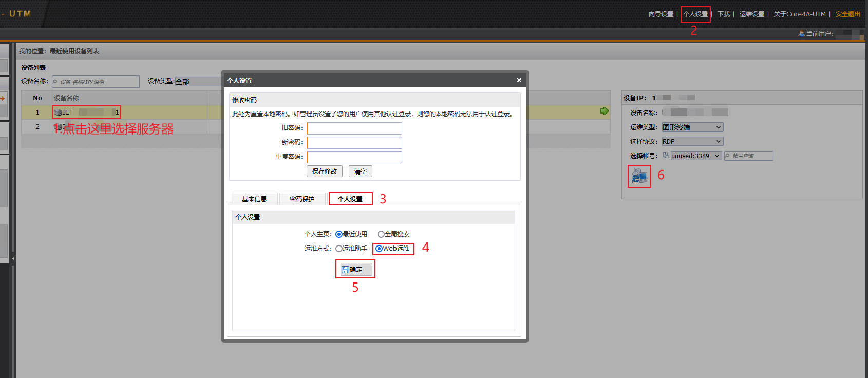Screen dimensions: 868x378
Task: Choose the 运维助手 radio option
Action: click(339, 249)
